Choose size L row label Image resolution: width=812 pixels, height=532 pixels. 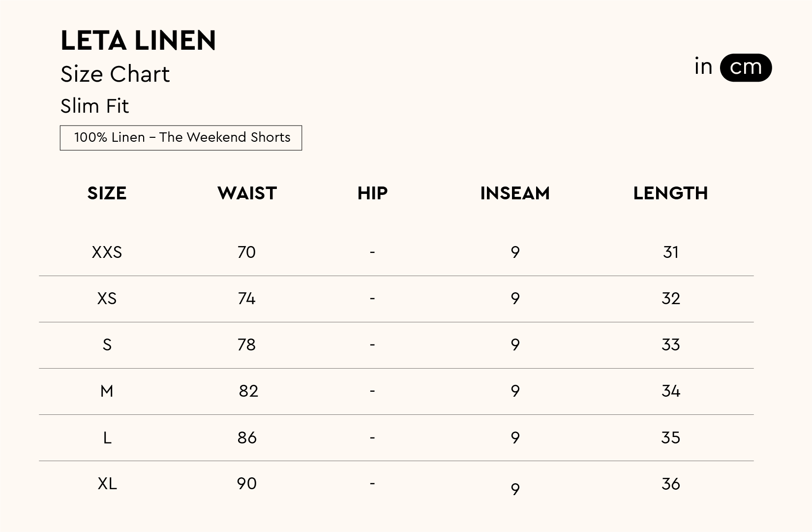107,438
